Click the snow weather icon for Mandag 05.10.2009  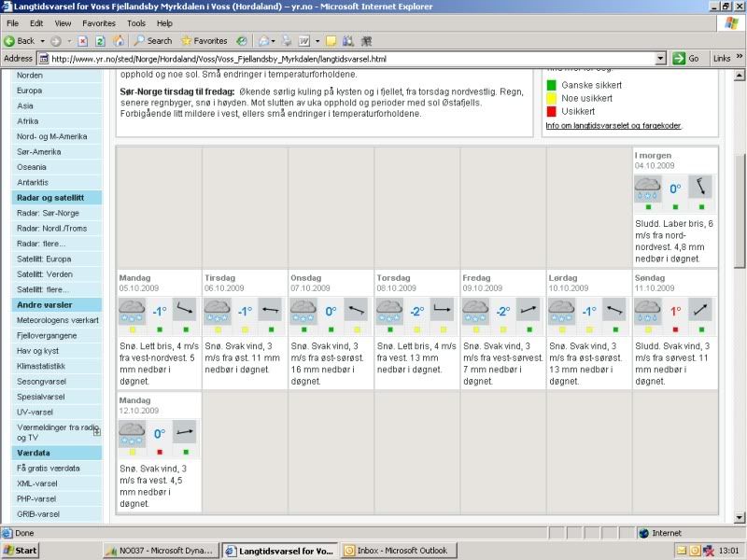coord(132,312)
